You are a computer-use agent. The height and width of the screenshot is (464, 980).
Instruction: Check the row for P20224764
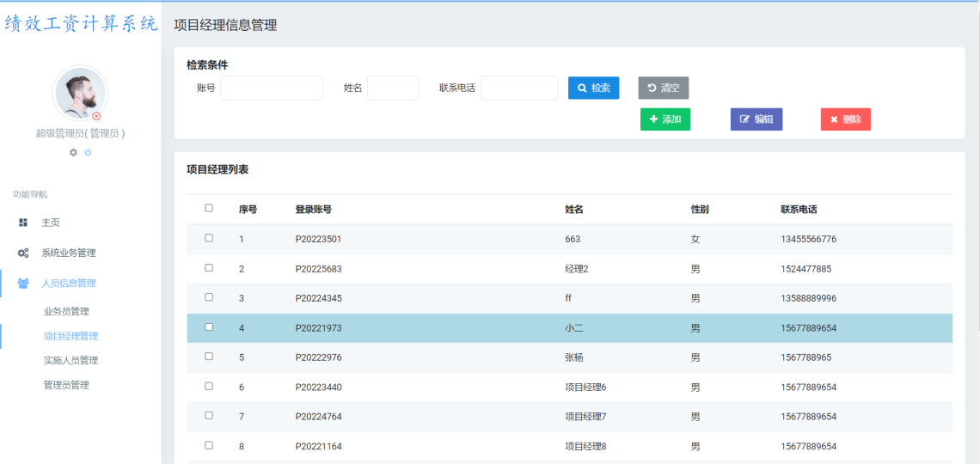coord(209,416)
